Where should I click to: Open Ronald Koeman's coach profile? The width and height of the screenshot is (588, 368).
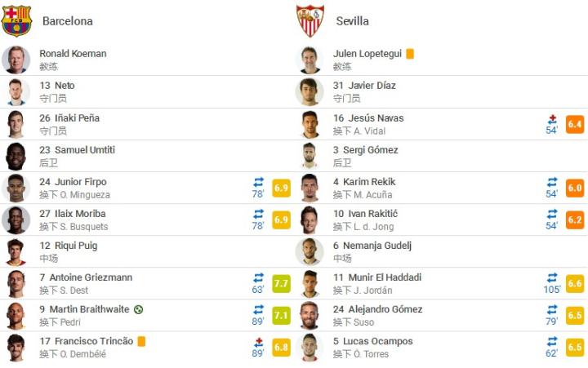click(x=73, y=54)
